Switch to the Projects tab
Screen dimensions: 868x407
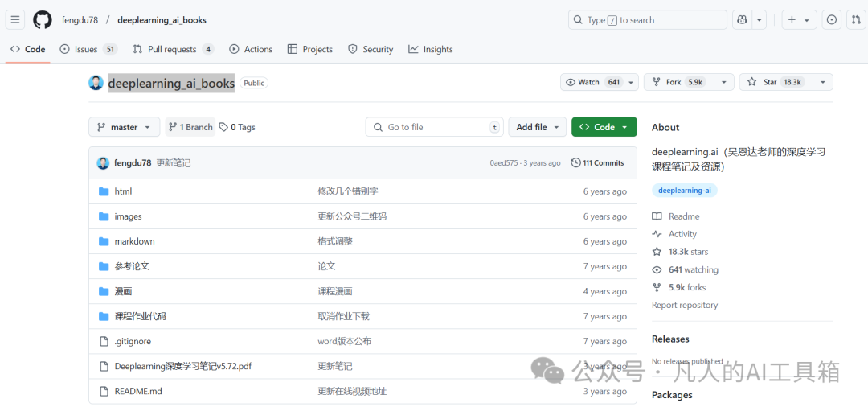tap(310, 49)
